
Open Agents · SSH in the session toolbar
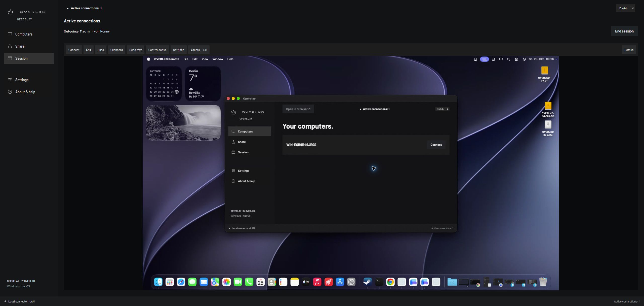[199, 50]
